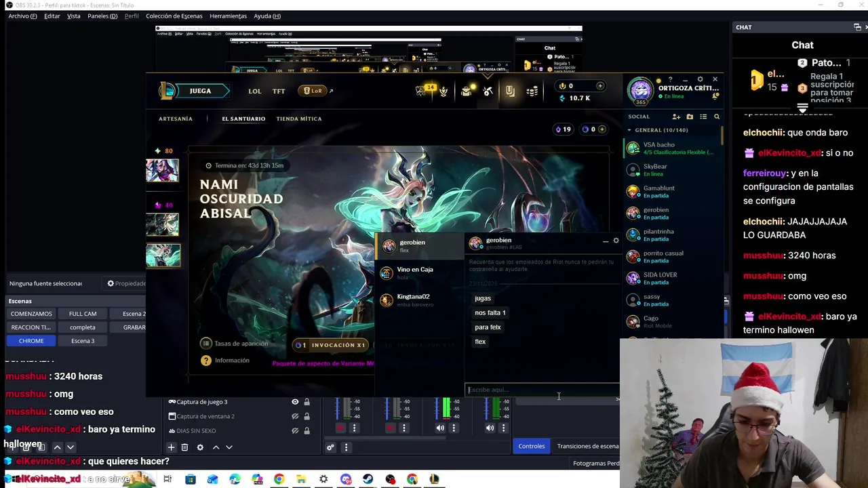Select friend SkyBear in list
The width and height of the screenshot is (868, 488).
[671, 169]
